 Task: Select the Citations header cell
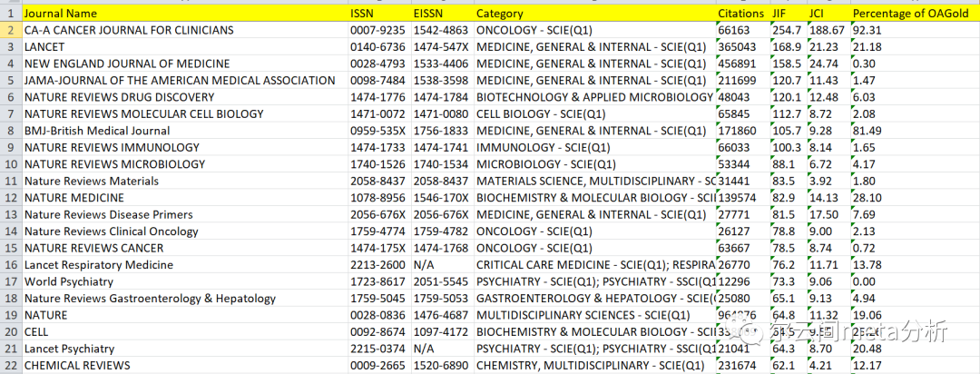(740, 14)
